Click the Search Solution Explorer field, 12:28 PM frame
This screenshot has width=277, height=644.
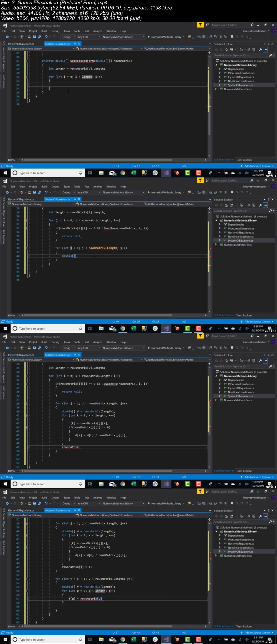[244, 211]
